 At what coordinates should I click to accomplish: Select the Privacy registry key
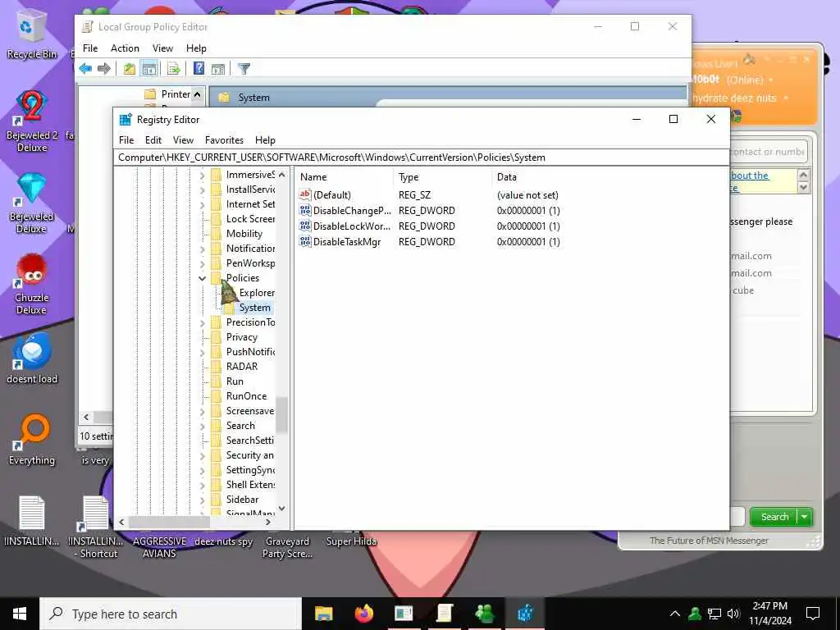(242, 337)
